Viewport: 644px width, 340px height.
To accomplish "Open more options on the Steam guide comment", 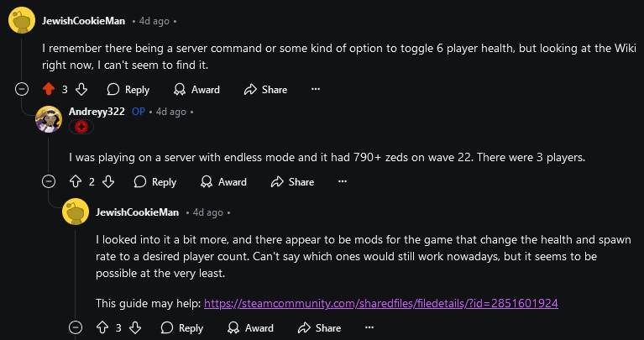I will [369, 327].
